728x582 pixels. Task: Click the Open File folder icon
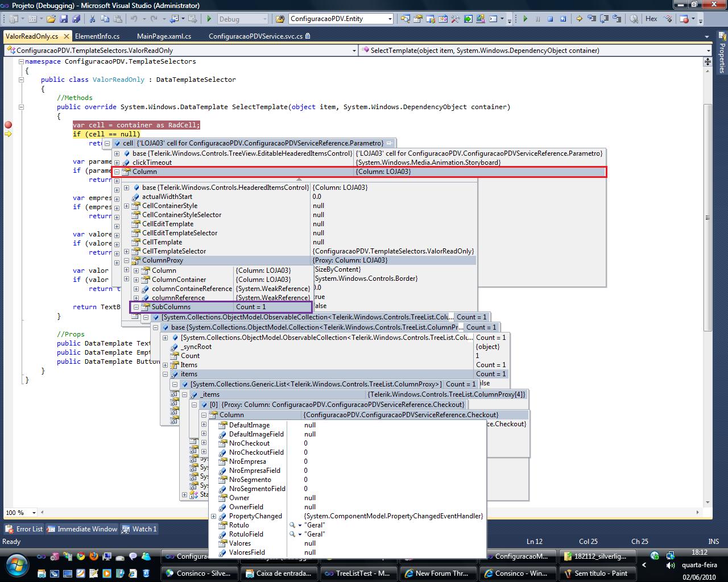[x=51, y=19]
